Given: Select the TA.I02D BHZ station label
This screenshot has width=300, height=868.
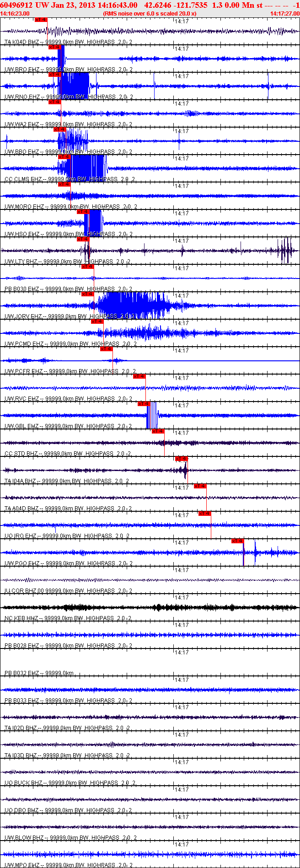Looking at the screenshot, I should click(20, 728).
